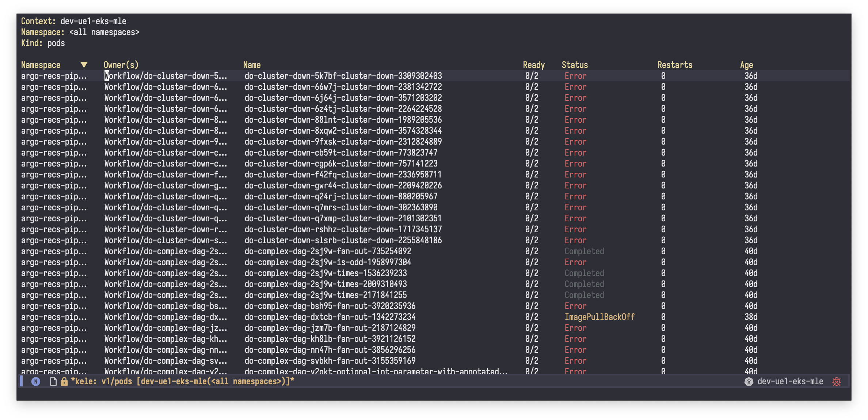Click the red bug icon
Screen dimensions: 868x420
coord(837,382)
